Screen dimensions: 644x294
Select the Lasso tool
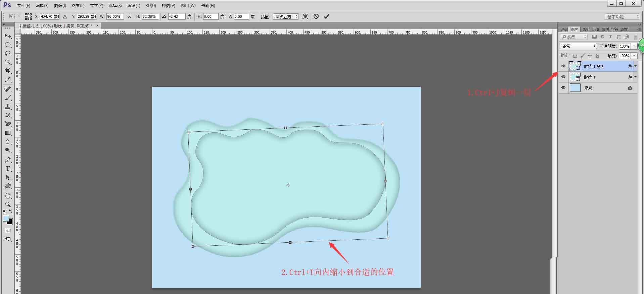click(x=8, y=53)
